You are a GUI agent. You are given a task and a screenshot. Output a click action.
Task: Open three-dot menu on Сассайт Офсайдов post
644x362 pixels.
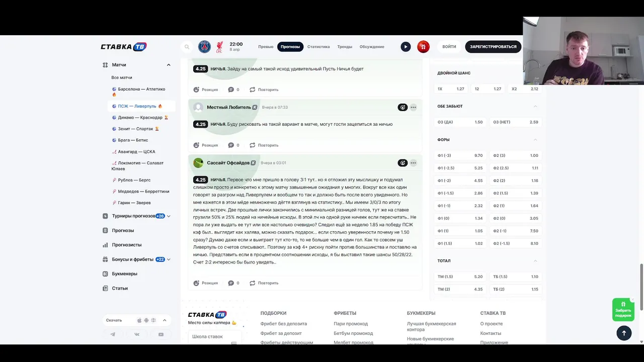[413, 163]
